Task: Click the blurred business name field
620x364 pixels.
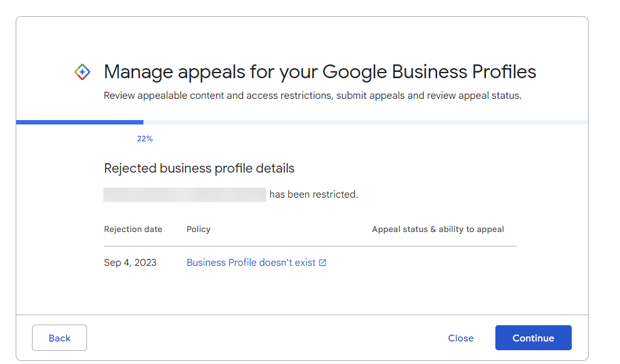Action: (x=185, y=195)
